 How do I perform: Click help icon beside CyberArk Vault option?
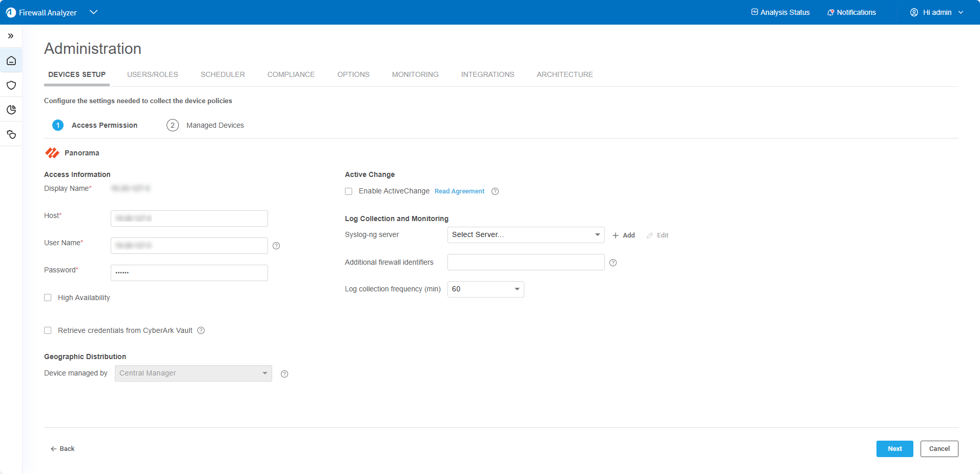pos(201,330)
